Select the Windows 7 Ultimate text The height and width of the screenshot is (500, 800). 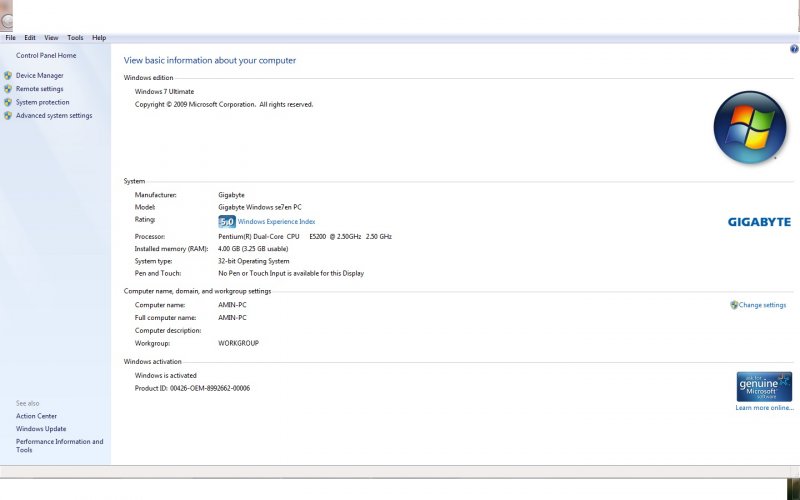pos(164,92)
